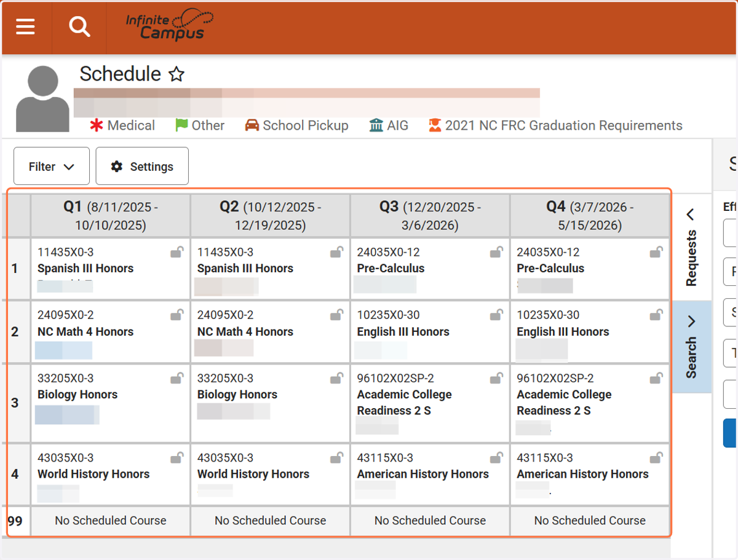Click the student profile avatar
The image size is (738, 560).
point(42,98)
